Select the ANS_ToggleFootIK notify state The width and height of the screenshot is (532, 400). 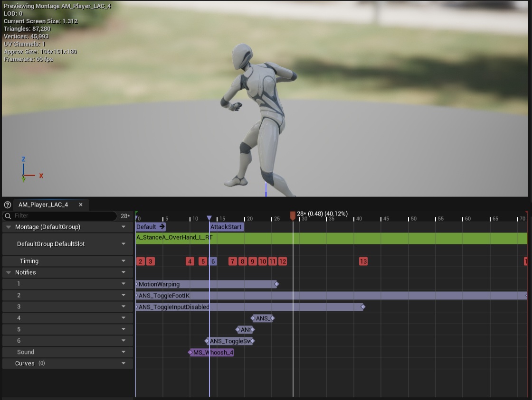pos(332,296)
